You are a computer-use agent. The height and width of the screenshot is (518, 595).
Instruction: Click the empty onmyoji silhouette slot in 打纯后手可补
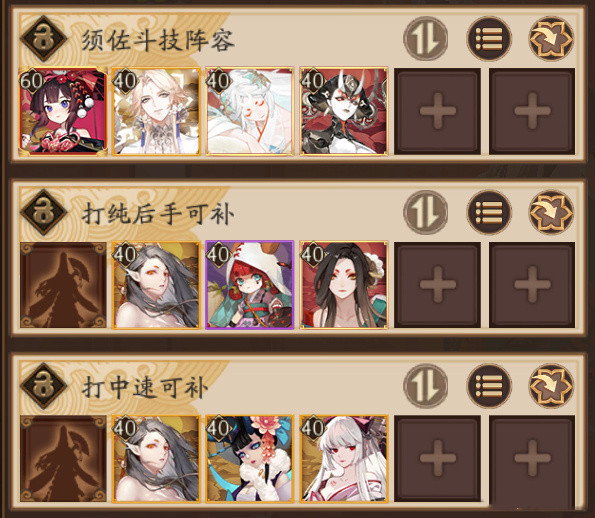(63, 285)
